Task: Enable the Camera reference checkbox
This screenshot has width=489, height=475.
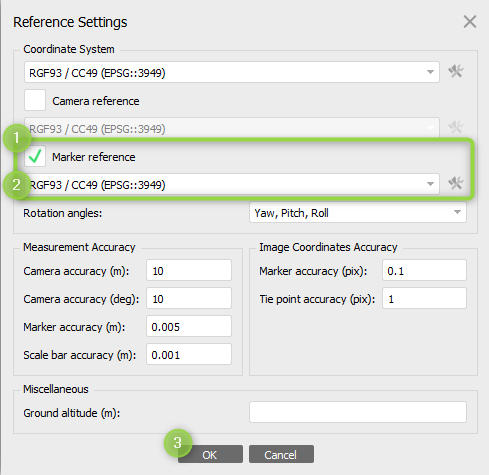Action: point(35,100)
